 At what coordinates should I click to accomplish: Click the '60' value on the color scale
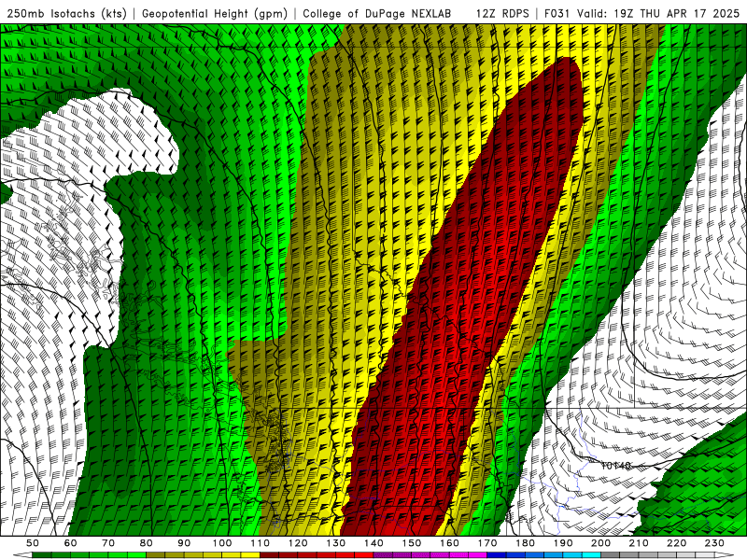click(x=71, y=543)
